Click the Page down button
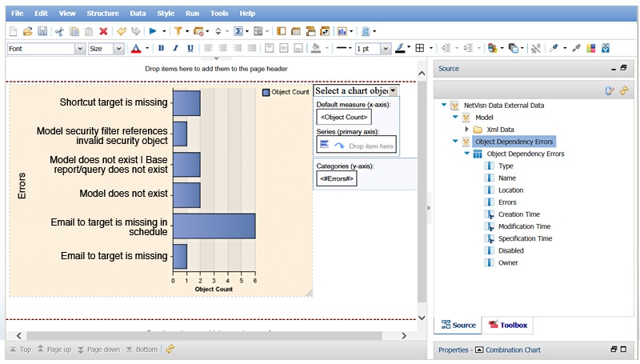The height and width of the screenshot is (364, 640). coord(98,350)
